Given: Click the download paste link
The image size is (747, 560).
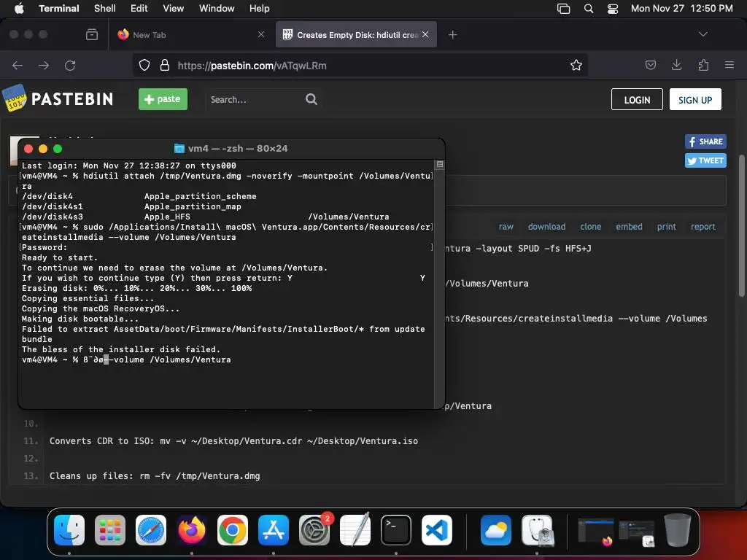Looking at the screenshot, I should tap(546, 227).
